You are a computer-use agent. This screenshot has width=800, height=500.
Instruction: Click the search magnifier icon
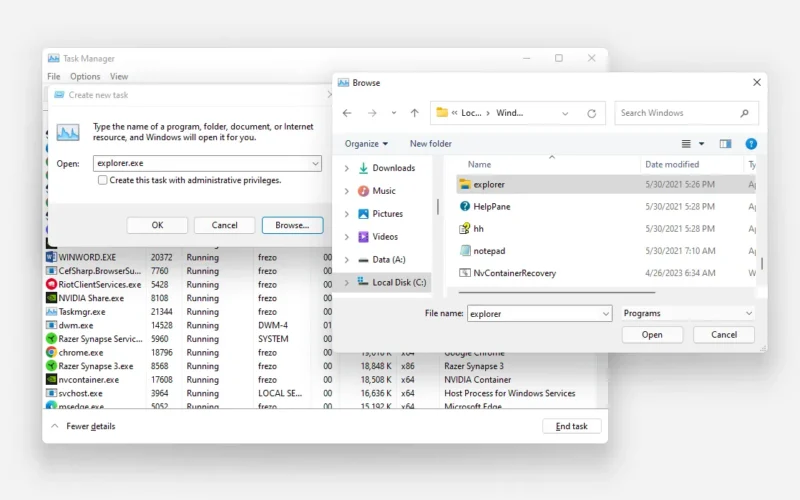click(x=744, y=113)
